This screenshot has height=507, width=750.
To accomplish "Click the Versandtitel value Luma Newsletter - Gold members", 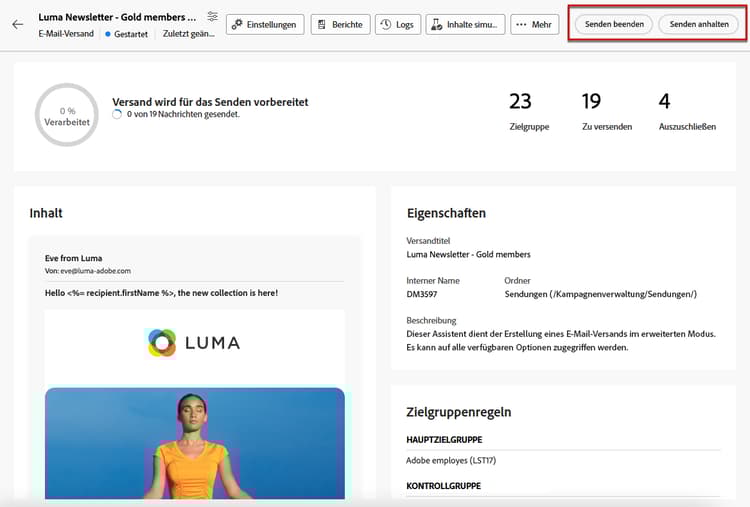I will (468, 254).
